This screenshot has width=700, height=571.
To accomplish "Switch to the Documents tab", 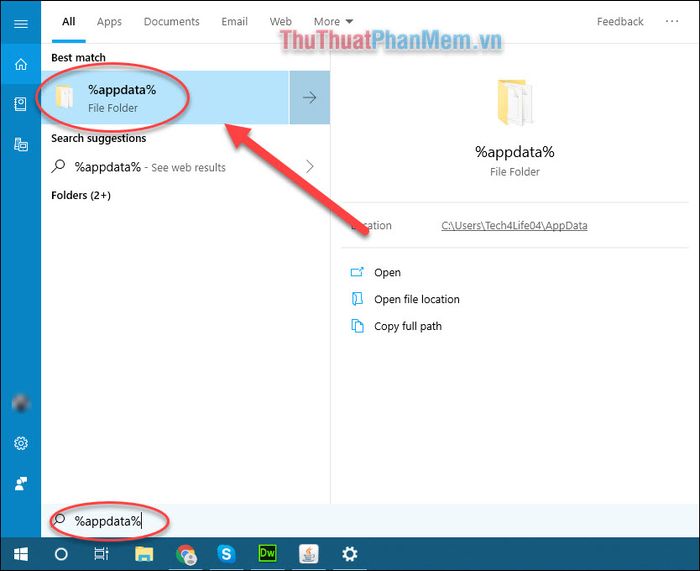I will 171,21.
